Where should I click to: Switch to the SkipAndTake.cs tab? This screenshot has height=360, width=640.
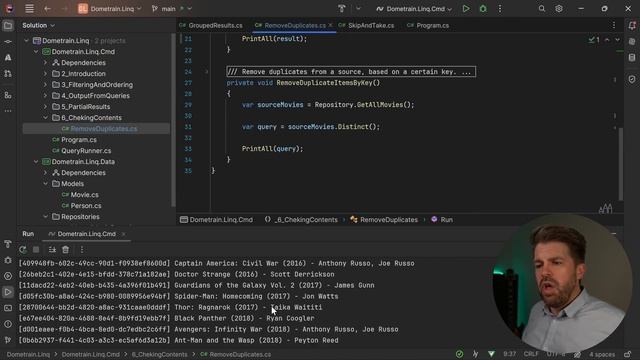367,25
